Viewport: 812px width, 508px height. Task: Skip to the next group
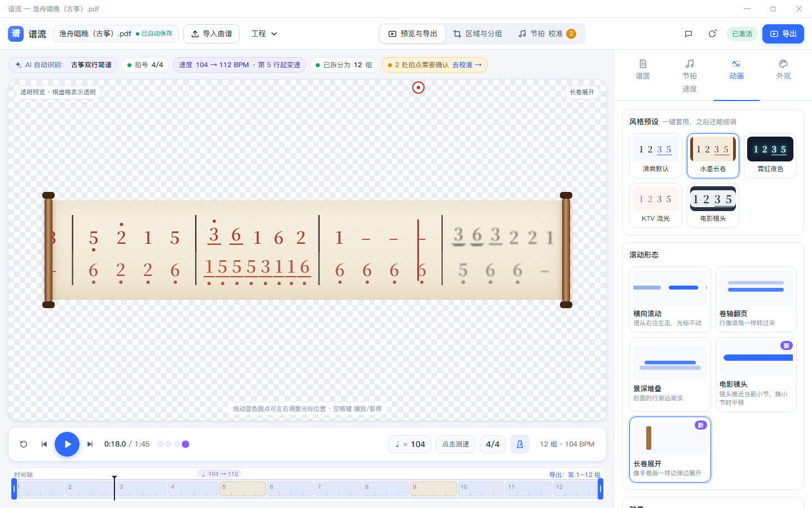(x=90, y=444)
